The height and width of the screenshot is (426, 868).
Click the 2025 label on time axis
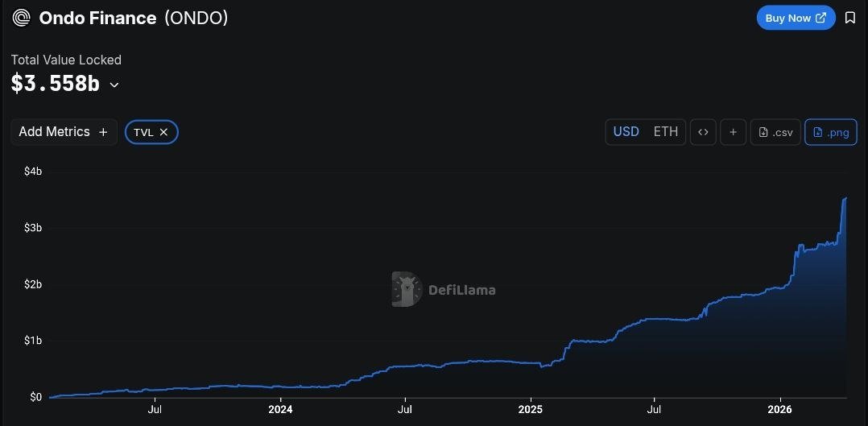(531, 410)
